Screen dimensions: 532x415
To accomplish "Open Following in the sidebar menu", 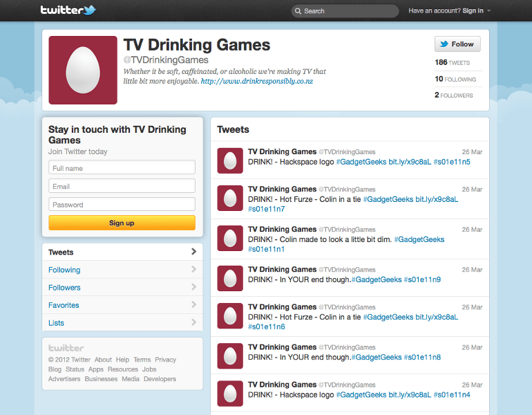I will pos(122,270).
